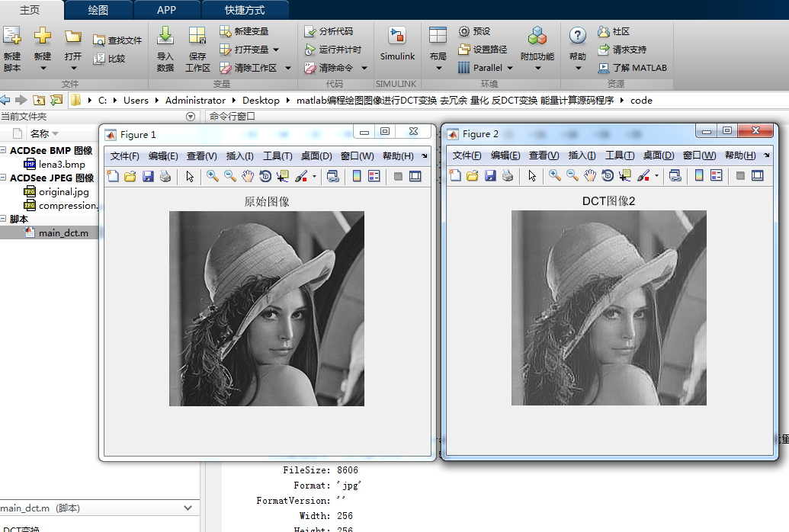This screenshot has height=532, width=789.
Task: Open Community (社区) link
Action: tap(614, 31)
